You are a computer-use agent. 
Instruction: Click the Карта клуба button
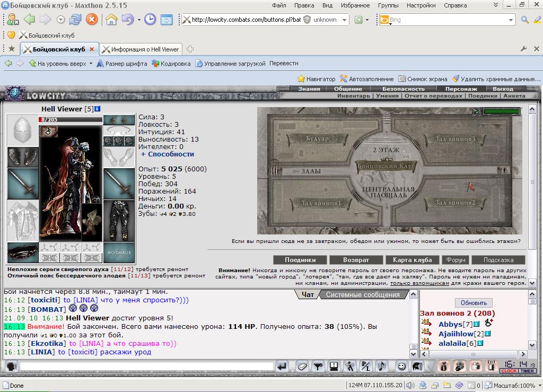[412, 260]
